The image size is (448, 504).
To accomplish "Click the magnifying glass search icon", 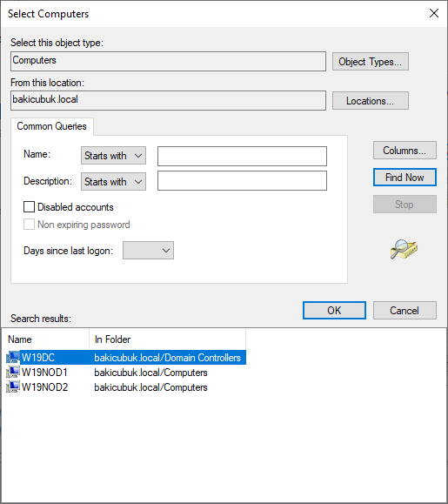I will [404, 249].
